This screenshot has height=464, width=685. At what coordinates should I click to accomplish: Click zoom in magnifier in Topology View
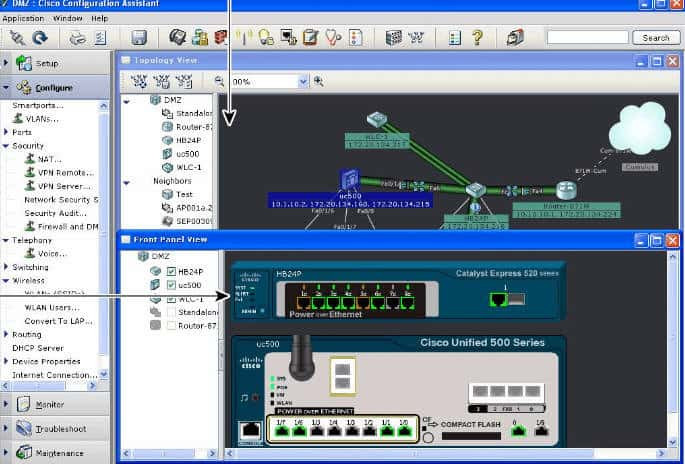tap(319, 81)
